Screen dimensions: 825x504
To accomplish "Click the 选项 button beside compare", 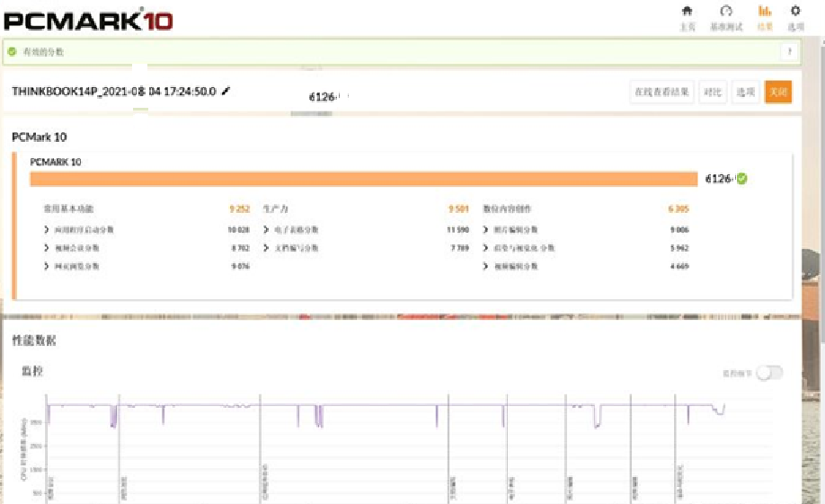I will point(746,92).
